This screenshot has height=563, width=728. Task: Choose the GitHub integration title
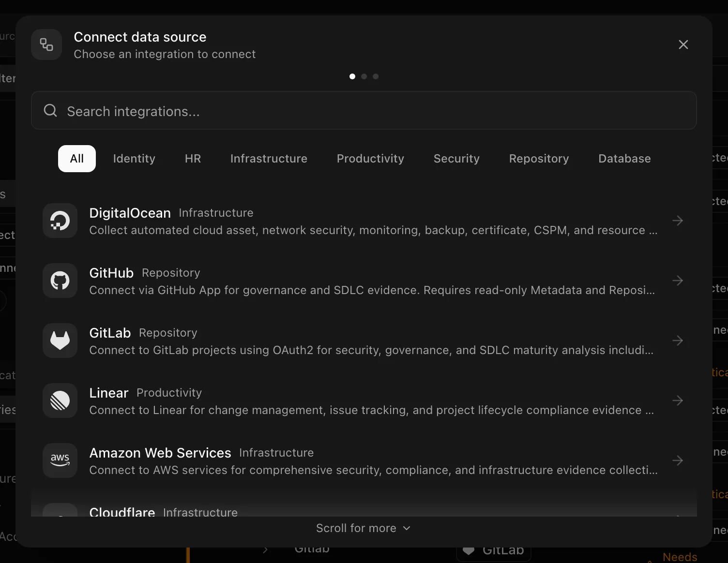pyautogui.click(x=111, y=273)
